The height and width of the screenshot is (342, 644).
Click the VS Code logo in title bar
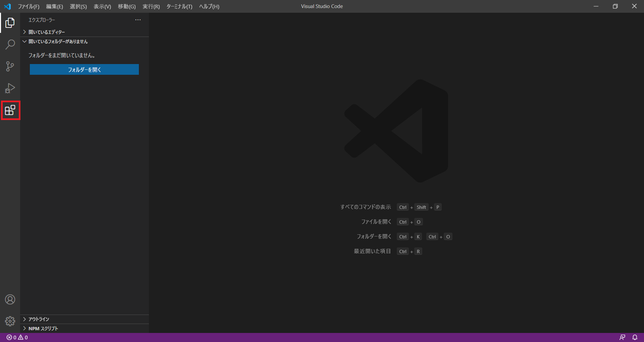point(7,6)
